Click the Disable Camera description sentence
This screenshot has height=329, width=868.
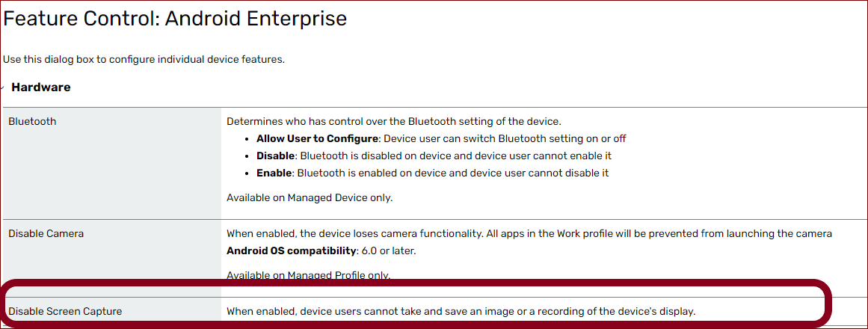[529, 233]
